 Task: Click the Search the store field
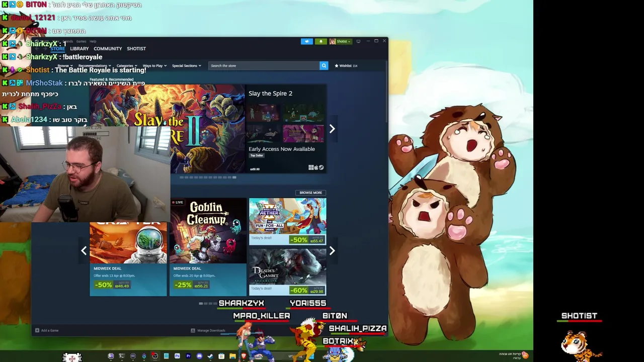coord(264,66)
